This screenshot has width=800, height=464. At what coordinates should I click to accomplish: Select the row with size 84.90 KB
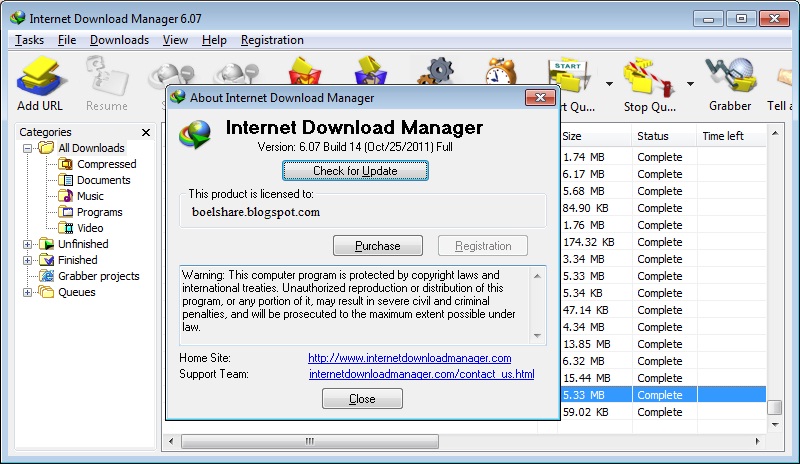[663, 208]
